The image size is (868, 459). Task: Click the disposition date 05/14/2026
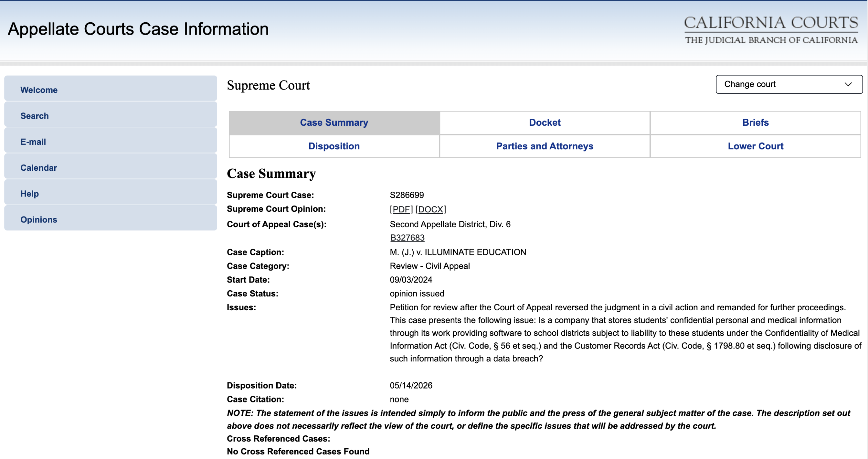tap(411, 385)
